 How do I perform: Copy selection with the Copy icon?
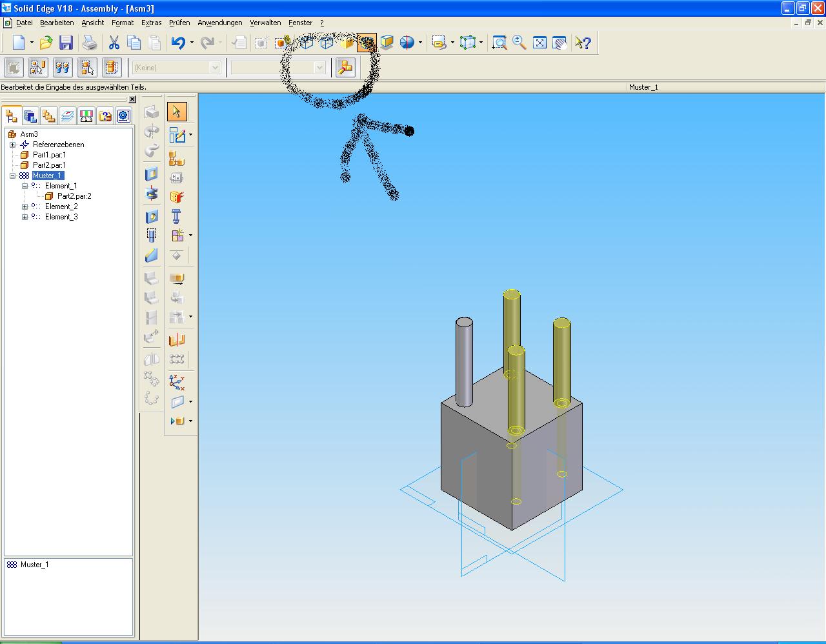[x=134, y=43]
